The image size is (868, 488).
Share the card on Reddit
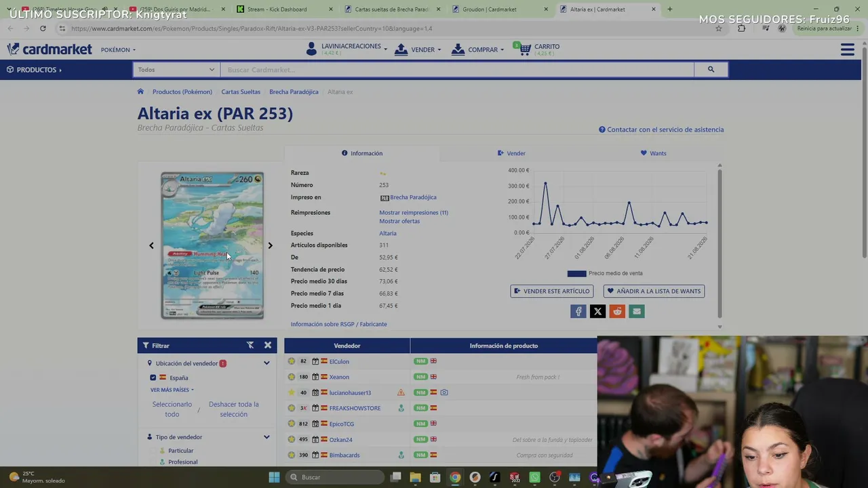tap(617, 311)
